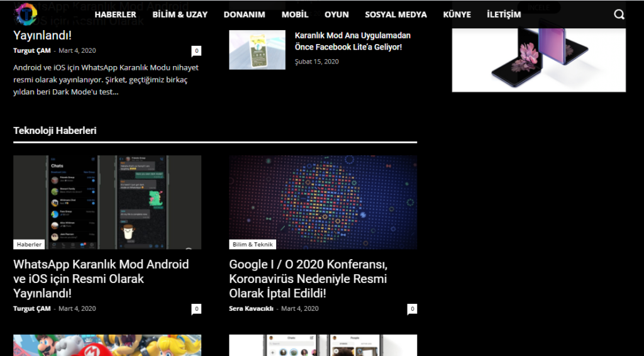Select the Haberler category tag
Image resolution: width=644 pixels, height=356 pixels.
(x=29, y=244)
